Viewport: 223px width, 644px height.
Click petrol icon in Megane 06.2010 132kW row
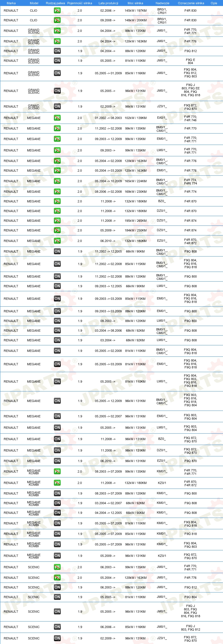[x=57, y=241]
